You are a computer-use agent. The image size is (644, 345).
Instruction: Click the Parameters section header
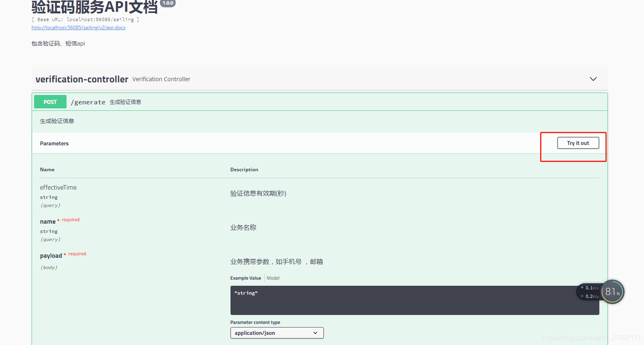coord(54,143)
